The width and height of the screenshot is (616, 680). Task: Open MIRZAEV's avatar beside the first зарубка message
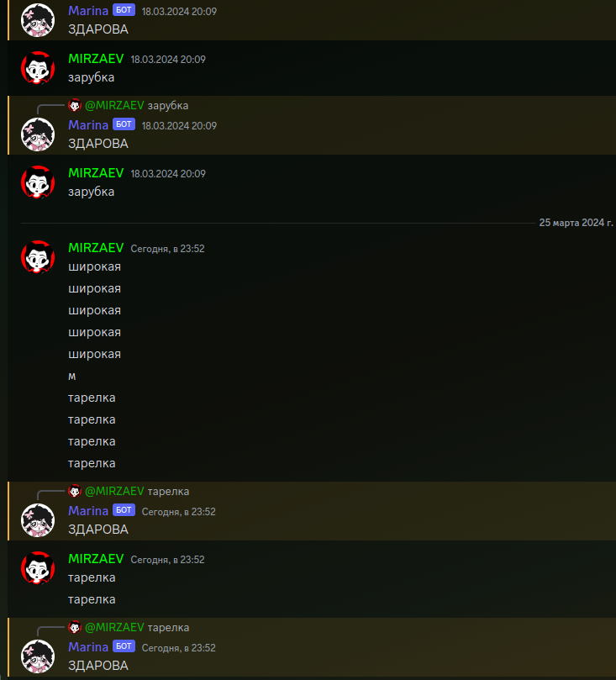point(38,67)
